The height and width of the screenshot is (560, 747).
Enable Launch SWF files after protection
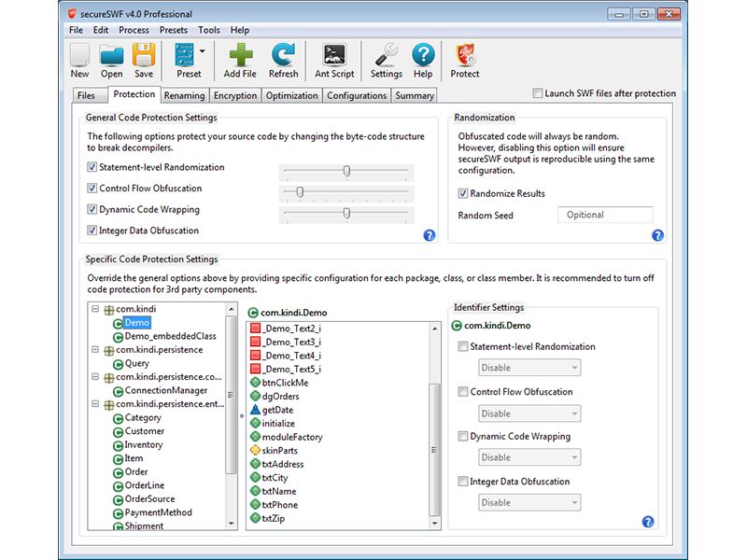click(x=537, y=93)
